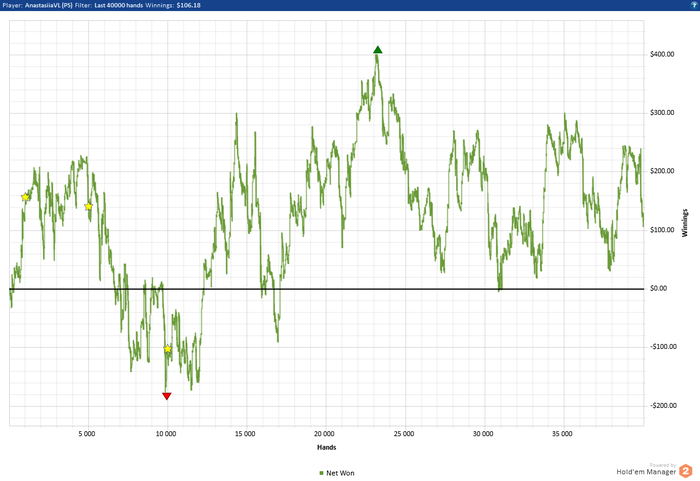Viewport: 700px width, 481px height.
Task: Click the 30 000 hands axis label
Action: 483,434
